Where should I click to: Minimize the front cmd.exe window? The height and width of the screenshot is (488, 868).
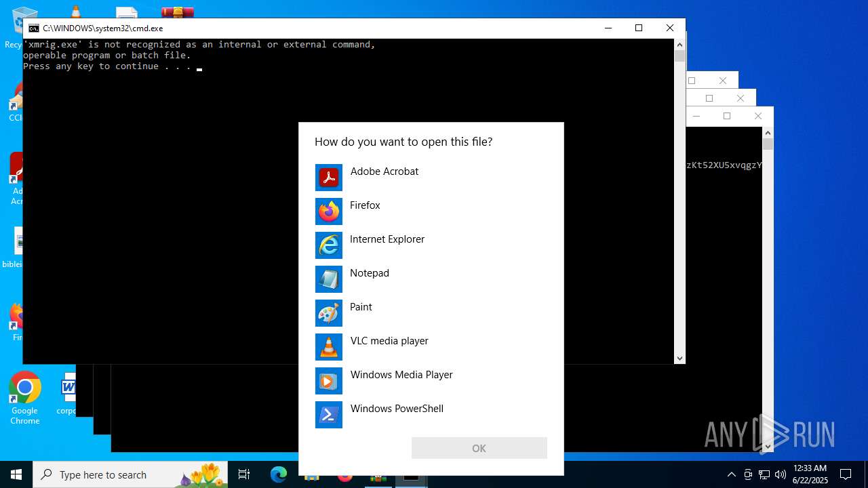pos(608,28)
